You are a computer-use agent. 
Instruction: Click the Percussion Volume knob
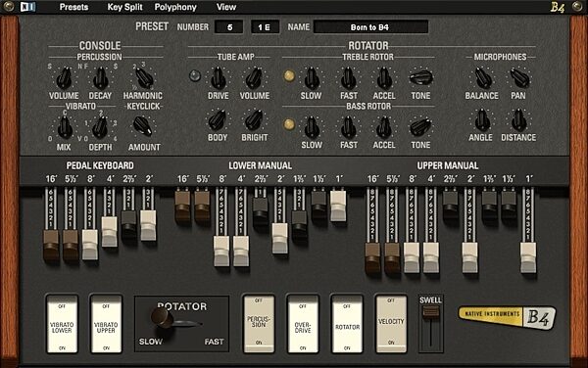(x=64, y=78)
